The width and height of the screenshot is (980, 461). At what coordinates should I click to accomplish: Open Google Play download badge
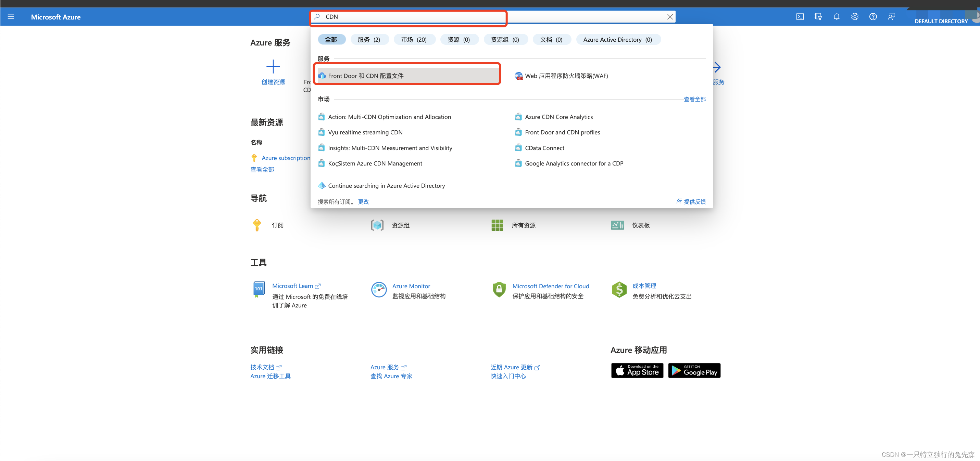pyautogui.click(x=694, y=371)
